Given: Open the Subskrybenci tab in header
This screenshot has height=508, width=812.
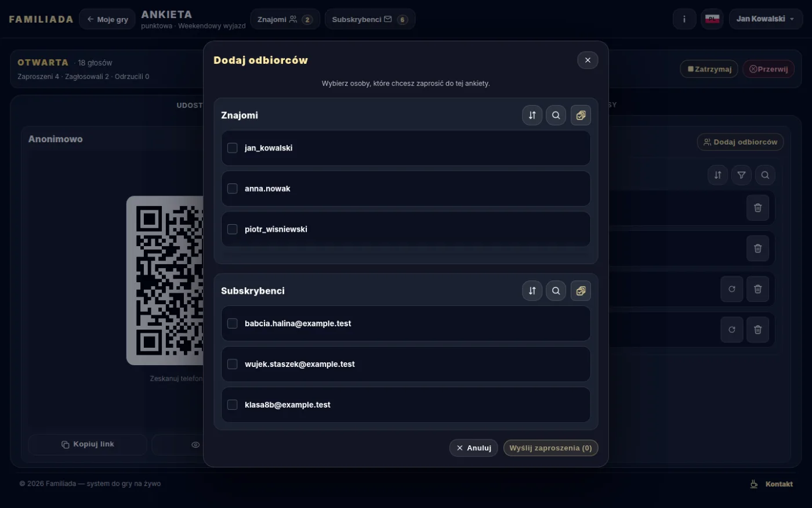Looking at the screenshot, I should [370, 19].
